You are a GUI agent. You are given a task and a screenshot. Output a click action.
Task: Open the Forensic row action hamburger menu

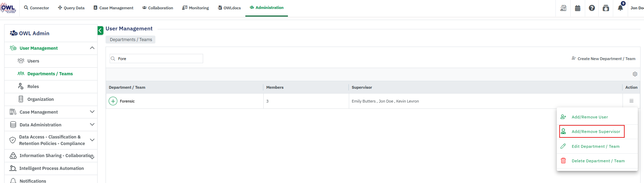point(632,101)
